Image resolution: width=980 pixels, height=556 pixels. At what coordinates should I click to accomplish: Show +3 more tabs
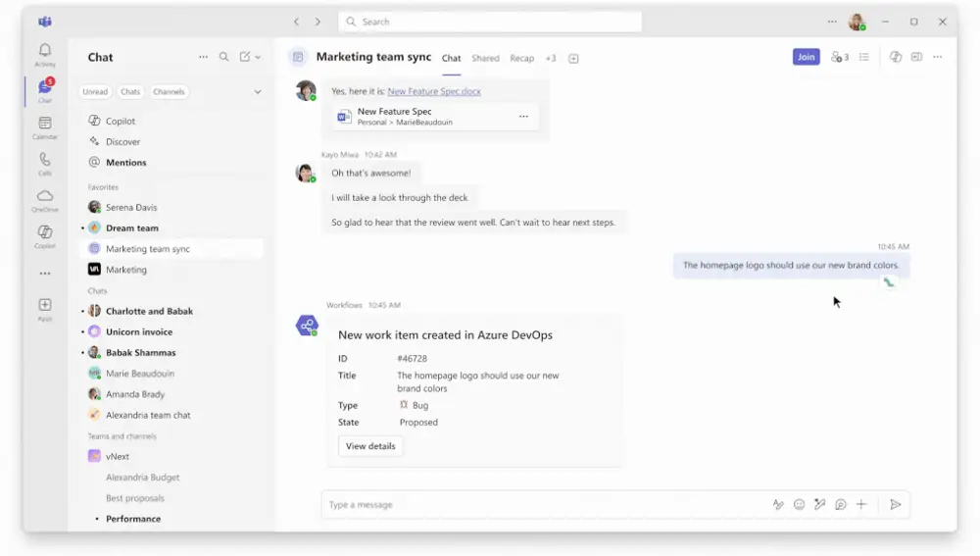point(551,58)
